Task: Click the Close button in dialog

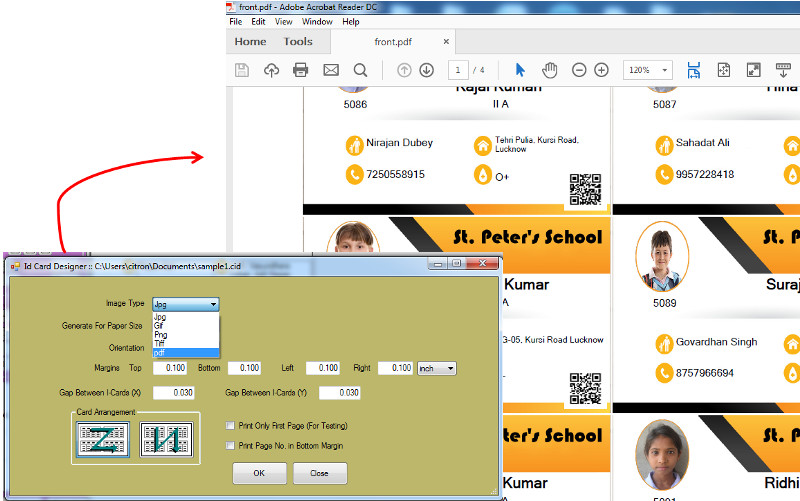Action: (x=319, y=473)
